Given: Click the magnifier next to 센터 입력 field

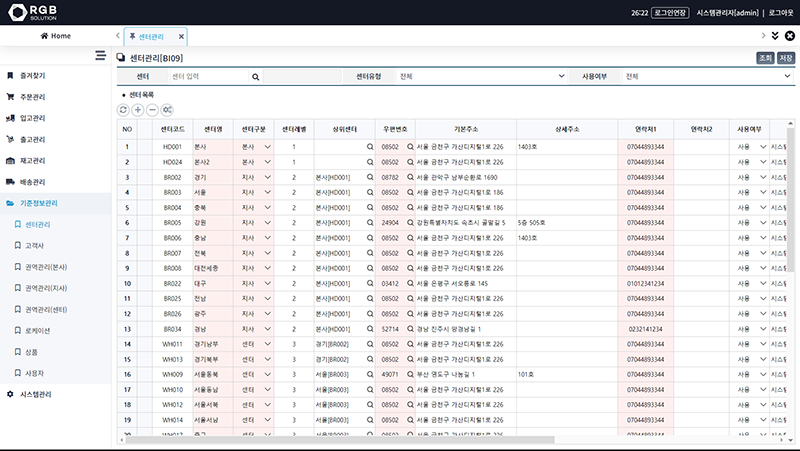Looking at the screenshot, I should point(256,77).
